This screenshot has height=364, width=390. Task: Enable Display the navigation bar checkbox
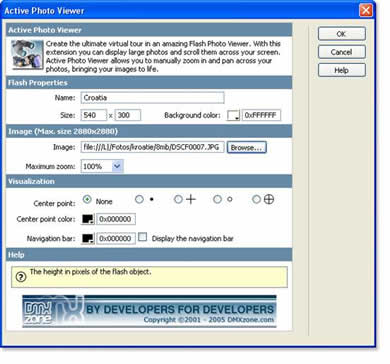pos(143,237)
